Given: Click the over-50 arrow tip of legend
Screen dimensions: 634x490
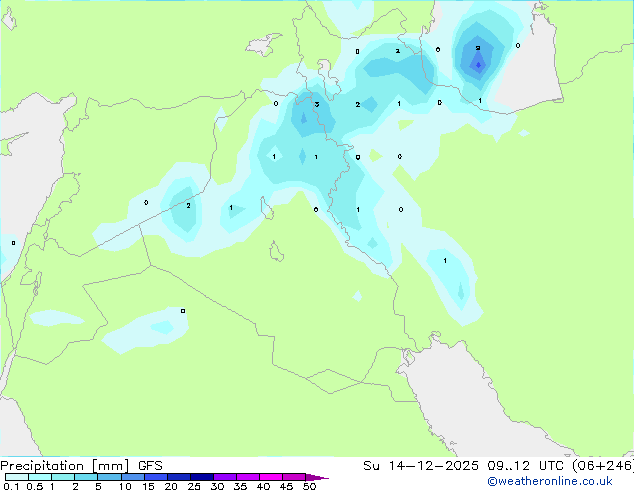Looking at the screenshot, I should [x=317, y=478].
